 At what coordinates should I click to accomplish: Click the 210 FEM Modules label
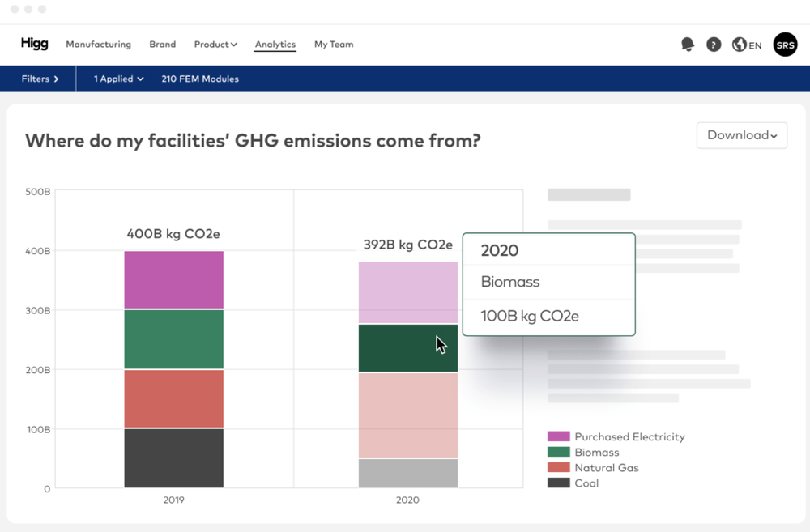coord(200,79)
